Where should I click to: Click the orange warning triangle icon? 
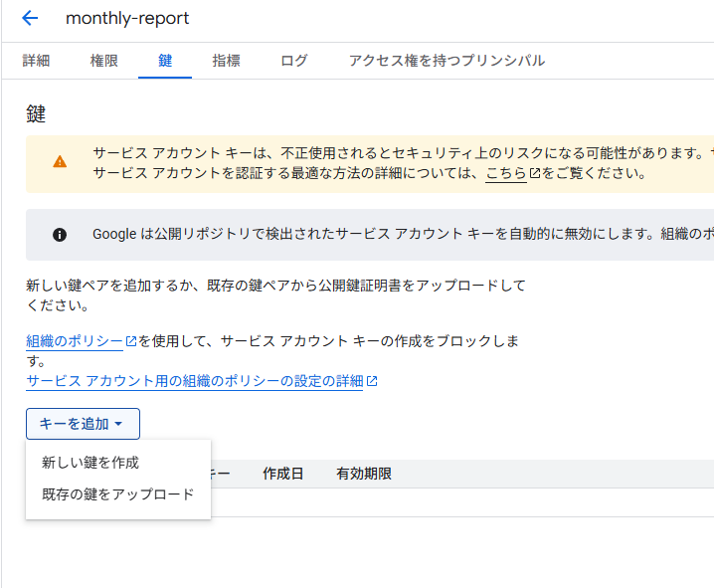[61, 161]
